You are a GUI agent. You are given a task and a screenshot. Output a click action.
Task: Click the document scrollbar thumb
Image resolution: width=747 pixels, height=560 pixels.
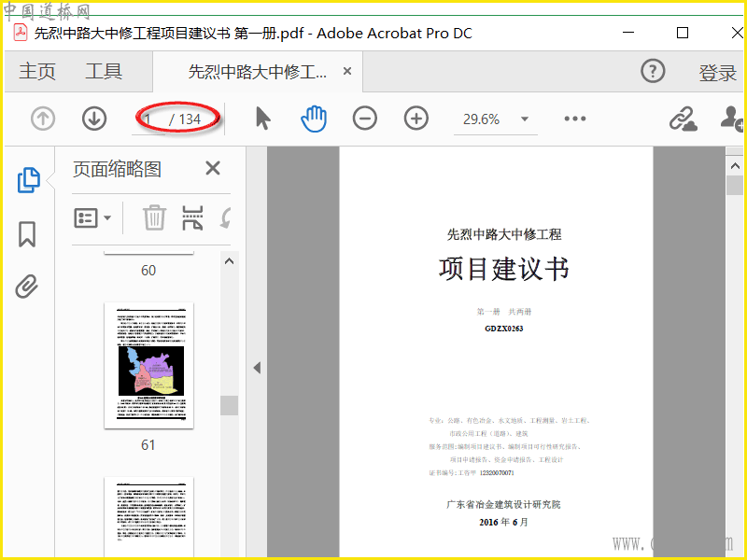coord(735,185)
